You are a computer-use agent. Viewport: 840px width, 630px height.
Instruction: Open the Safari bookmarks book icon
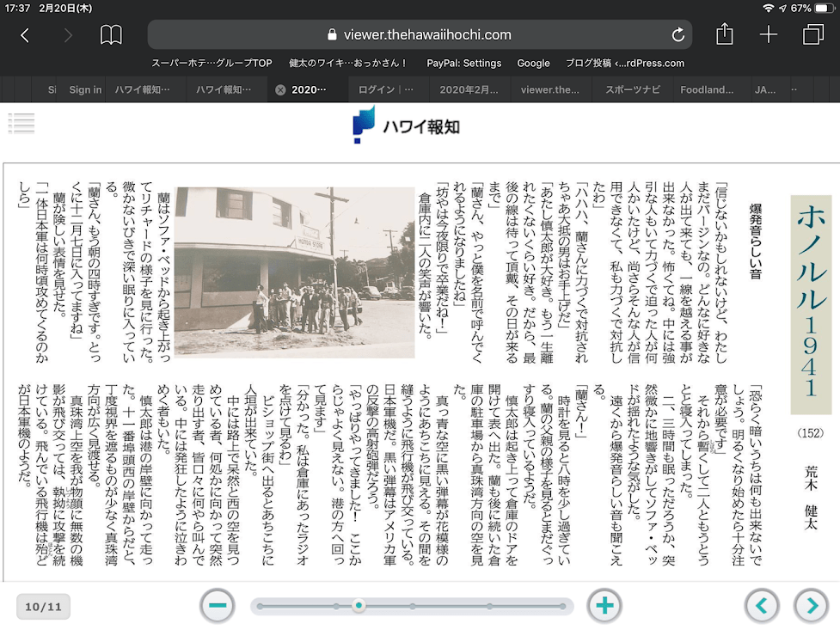[111, 35]
